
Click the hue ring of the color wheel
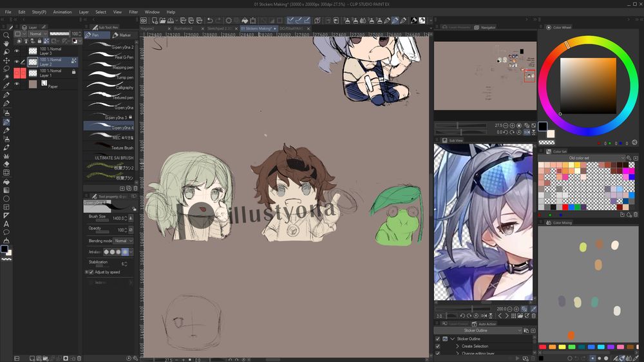point(588,41)
